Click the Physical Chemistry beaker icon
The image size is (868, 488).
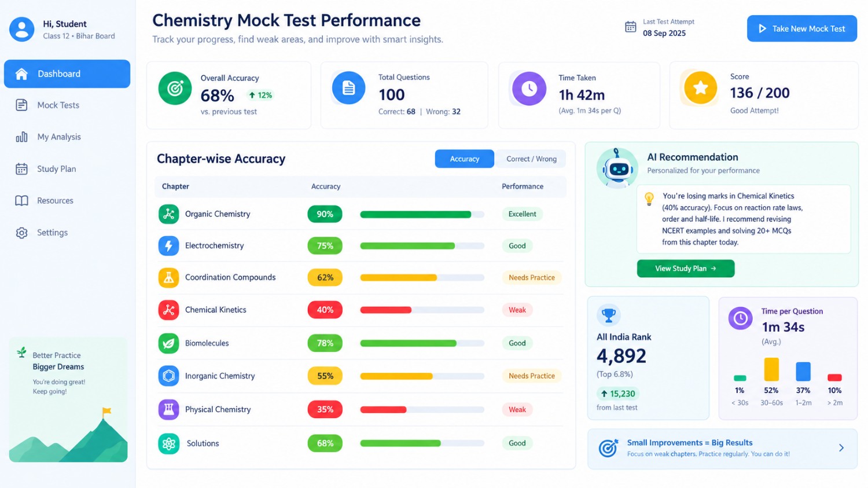coord(168,409)
